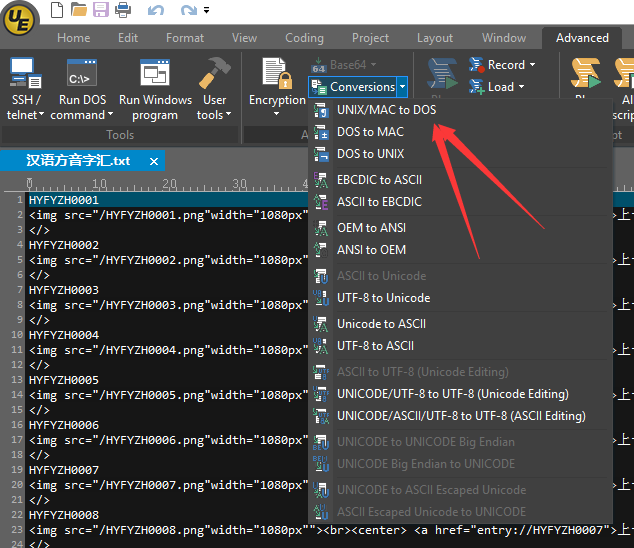Undo the last action with the undo arrow

pyautogui.click(x=156, y=10)
